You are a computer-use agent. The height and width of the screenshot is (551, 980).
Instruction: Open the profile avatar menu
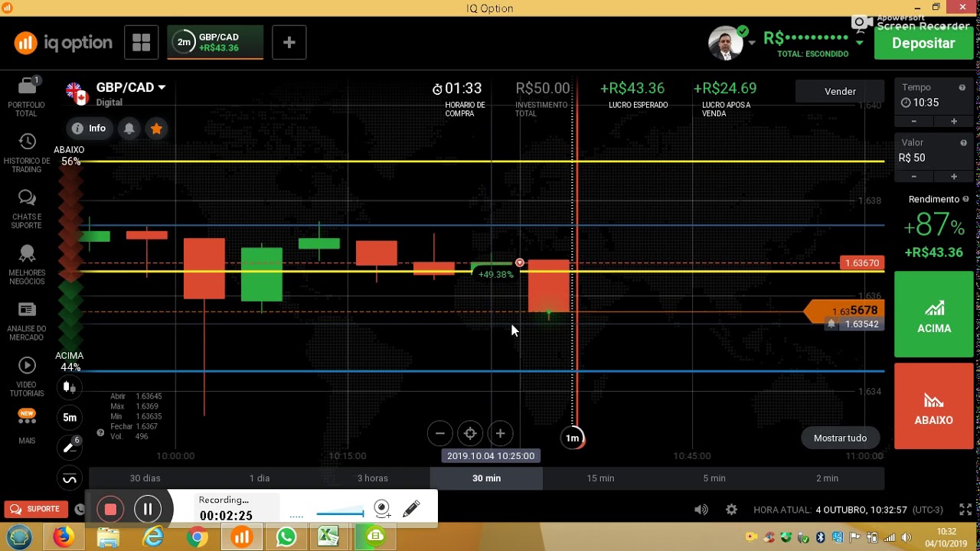tap(726, 43)
